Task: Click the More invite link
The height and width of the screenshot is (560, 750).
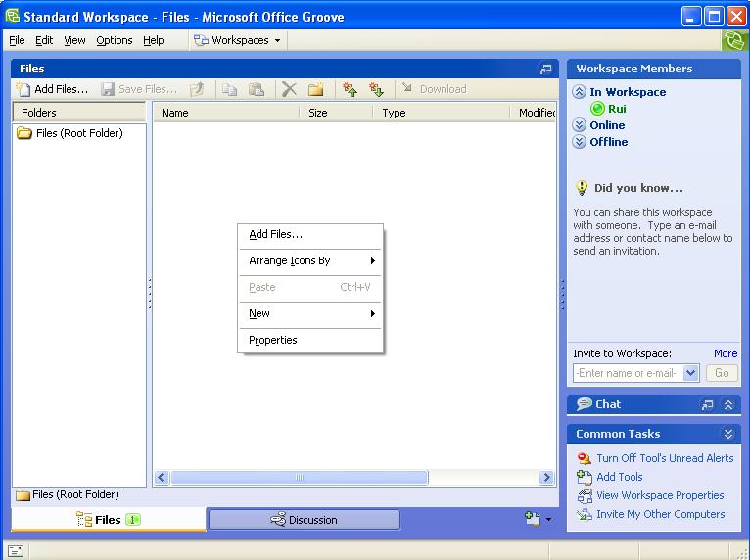Action: [726, 353]
